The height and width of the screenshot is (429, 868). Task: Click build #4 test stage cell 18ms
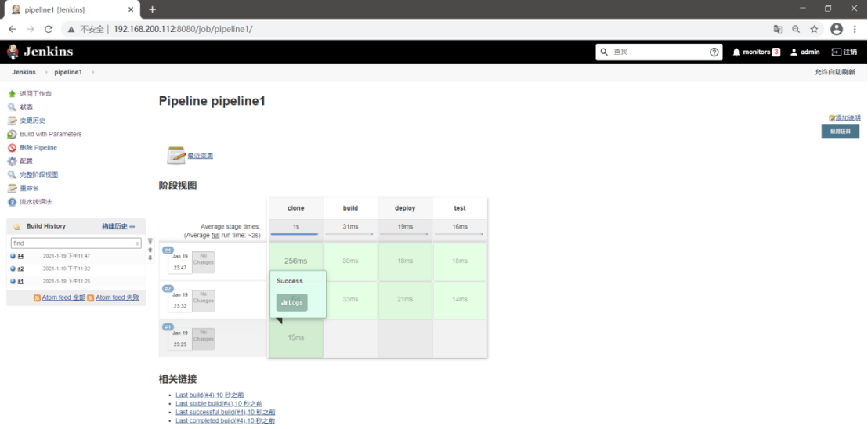point(460,261)
